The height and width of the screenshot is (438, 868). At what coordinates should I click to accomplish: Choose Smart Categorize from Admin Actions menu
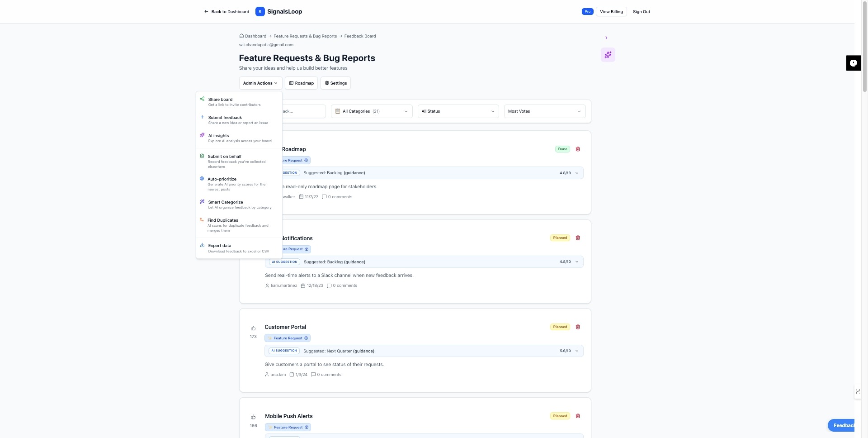pos(226,202)
